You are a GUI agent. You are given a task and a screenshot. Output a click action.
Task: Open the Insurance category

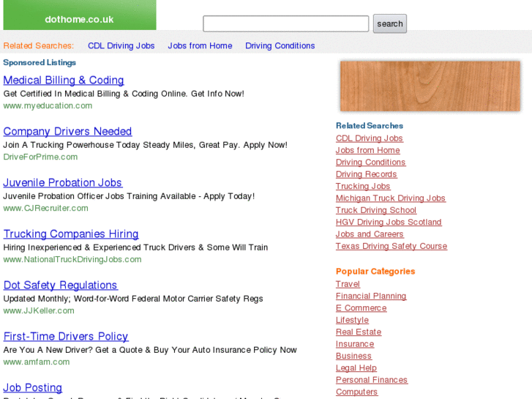(355, 344)
